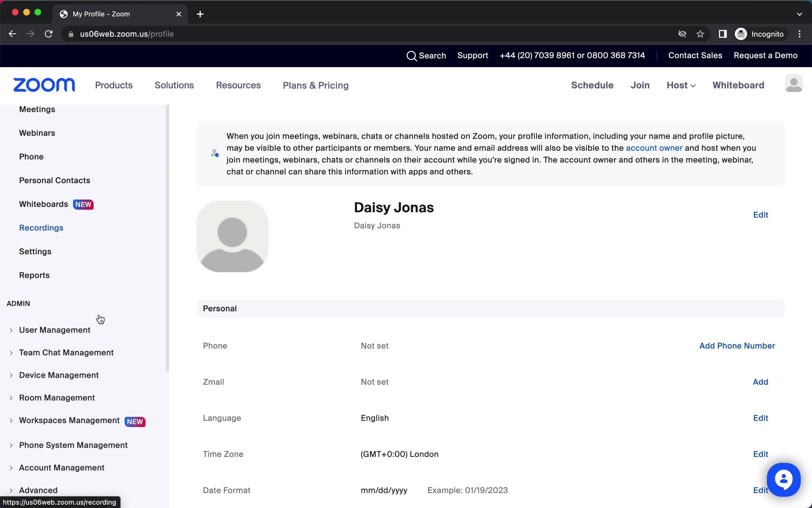Screen dimensions: 812x508
Task: Click the browser back arrow
Action: click(12, 34)
